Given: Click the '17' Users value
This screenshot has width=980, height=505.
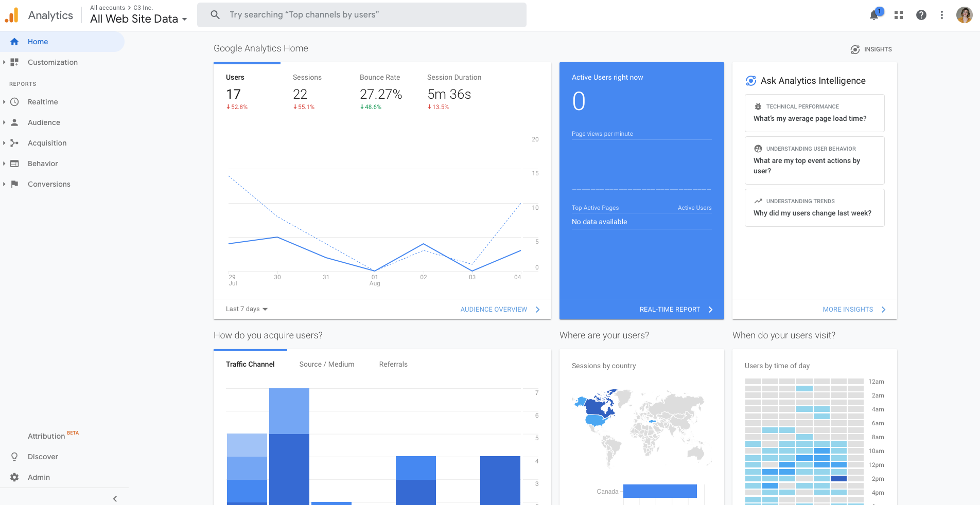Looking at the screenshot, I should (x=233, y=94).
